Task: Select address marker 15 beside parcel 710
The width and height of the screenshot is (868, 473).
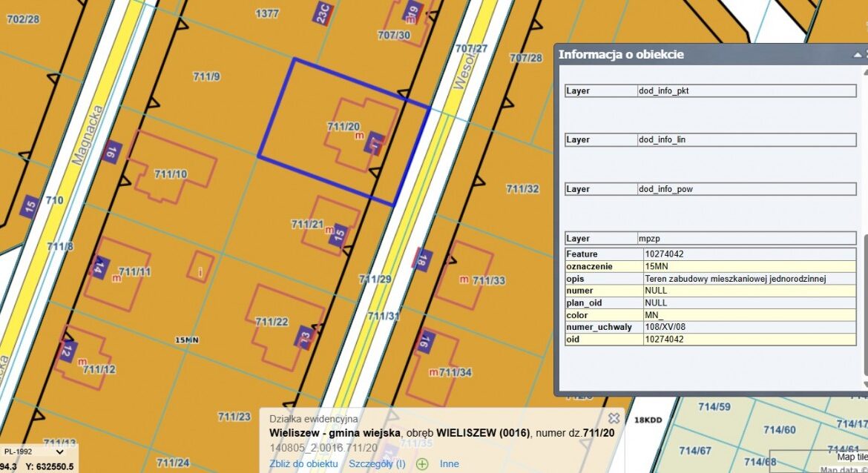Action: tap(30, 207)
